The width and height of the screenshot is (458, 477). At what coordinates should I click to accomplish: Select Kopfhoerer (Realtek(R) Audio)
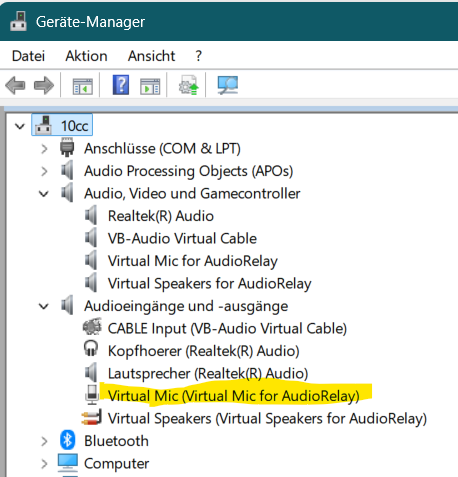(204, 351)
